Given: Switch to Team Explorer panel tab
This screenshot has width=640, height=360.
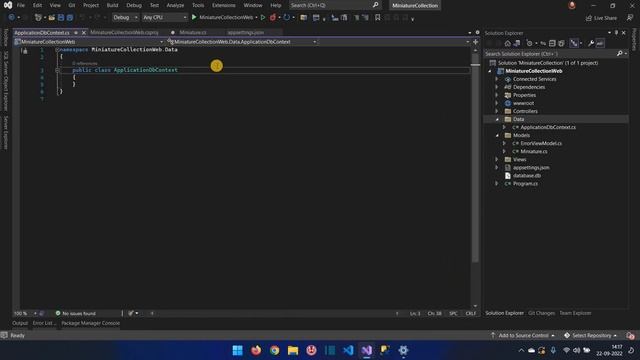Looking at the screenshot, I should click(x=575, y=313).
